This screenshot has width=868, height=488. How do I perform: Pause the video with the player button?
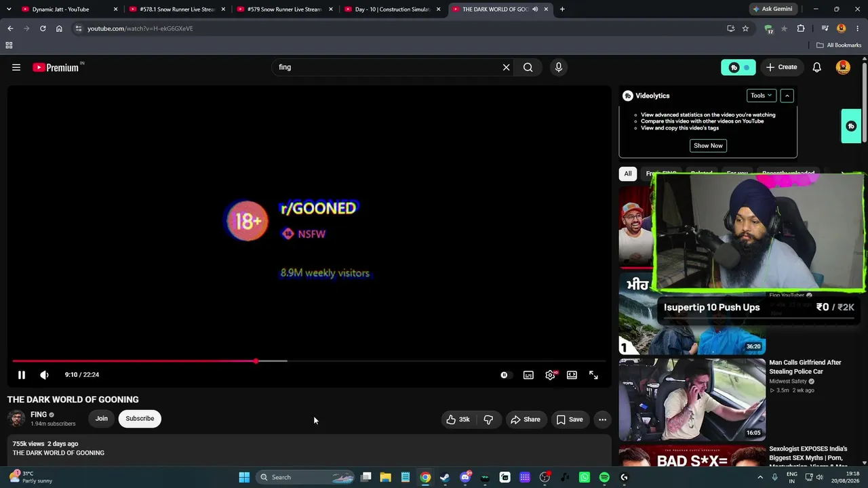point(22,375)
